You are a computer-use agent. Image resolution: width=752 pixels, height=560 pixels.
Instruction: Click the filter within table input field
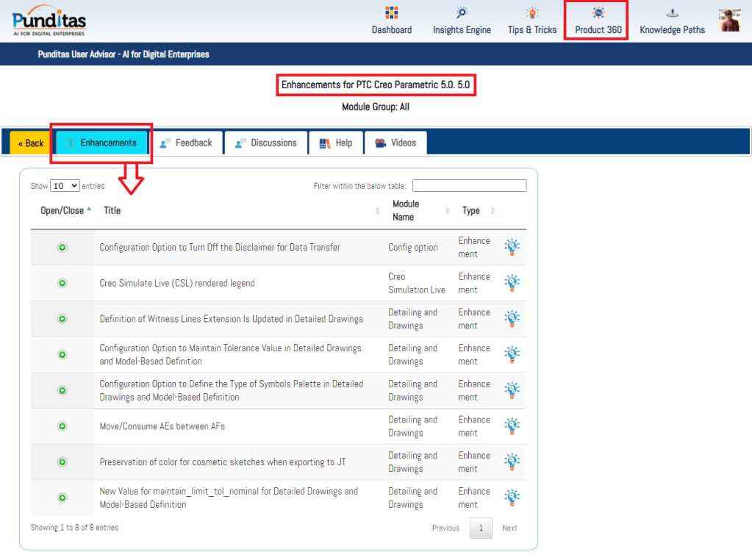[469, 186]
